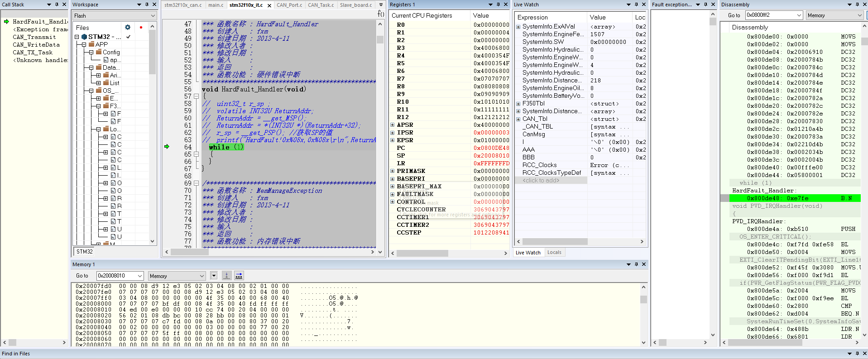Select CAN_WriteData frame in Call Stack
The width and height of the screenshot is (868, 359).
coord(36,45)
